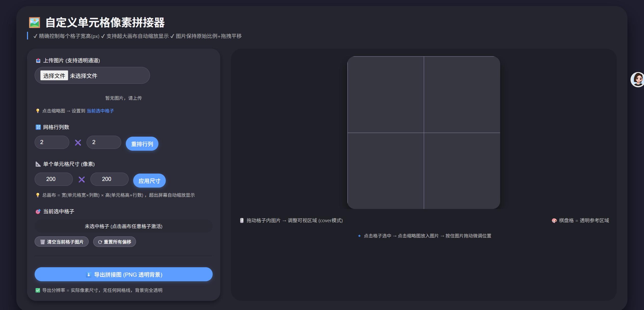The image size is (644, 310).
Task: Click the purple cross between row and column inputs
Action: (x=78, y=143)
